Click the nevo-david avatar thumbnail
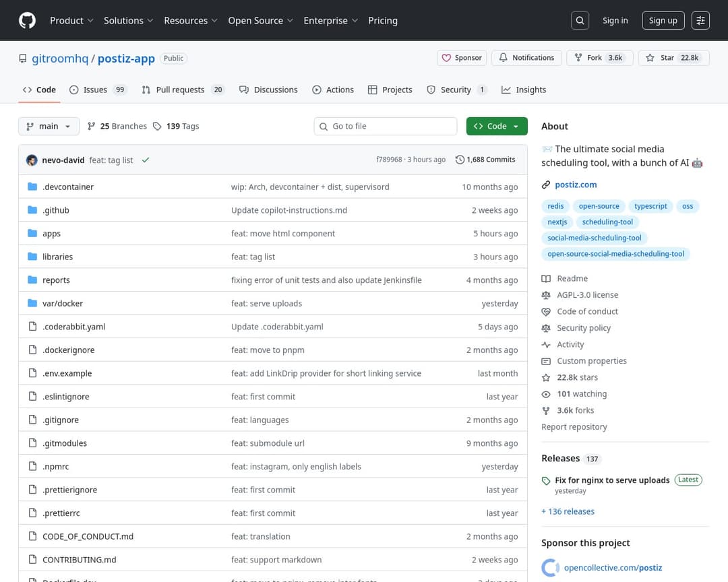 [x=32, y=160]
